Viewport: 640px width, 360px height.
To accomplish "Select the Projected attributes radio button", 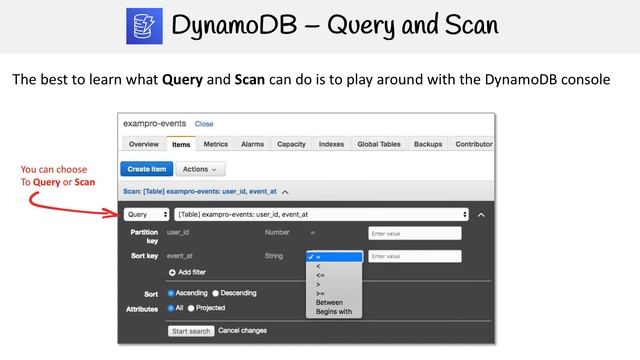I will (191, 308).
